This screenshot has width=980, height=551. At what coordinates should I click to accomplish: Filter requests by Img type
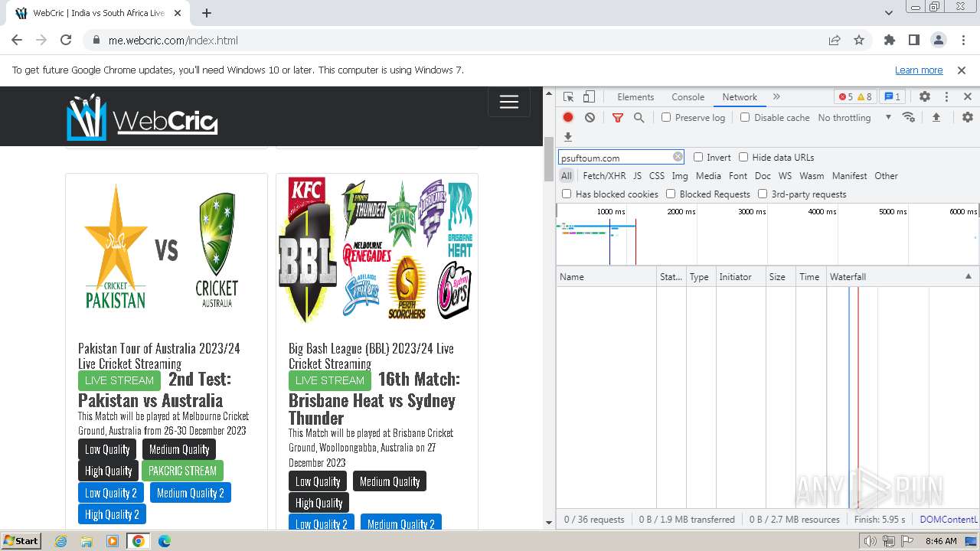[x=680, y=175]
